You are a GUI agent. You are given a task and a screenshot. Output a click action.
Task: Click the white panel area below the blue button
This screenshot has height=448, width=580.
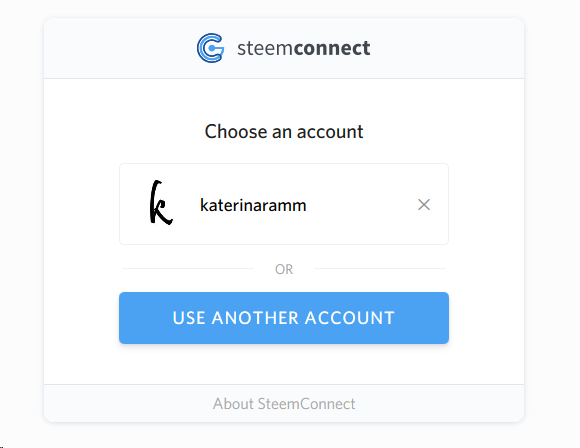pyautogui.click(x=284, y=364)
